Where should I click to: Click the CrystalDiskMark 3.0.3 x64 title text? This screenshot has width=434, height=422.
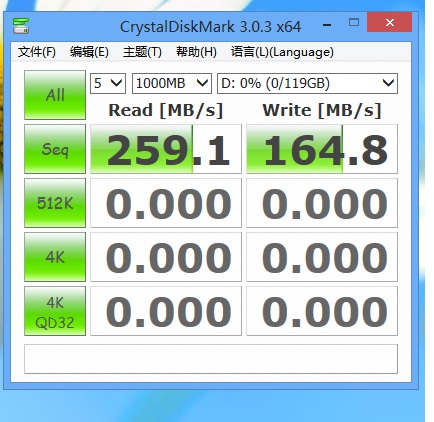tap(210, 27)
